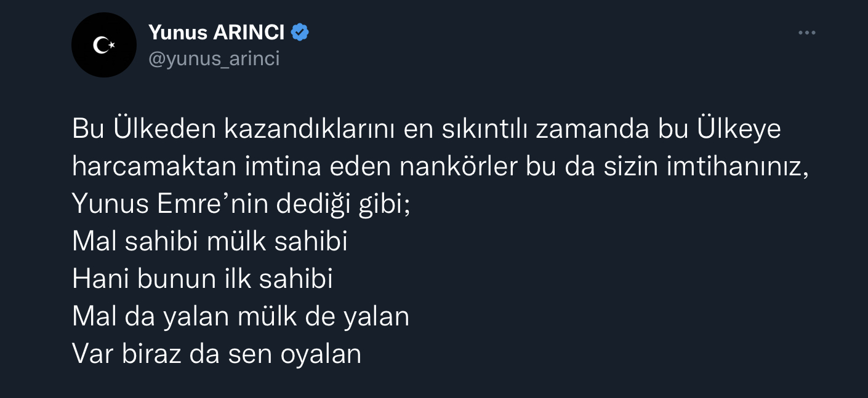Click the blue verified badge
This screenshot has height=398, width=868.
coord(300,33)
